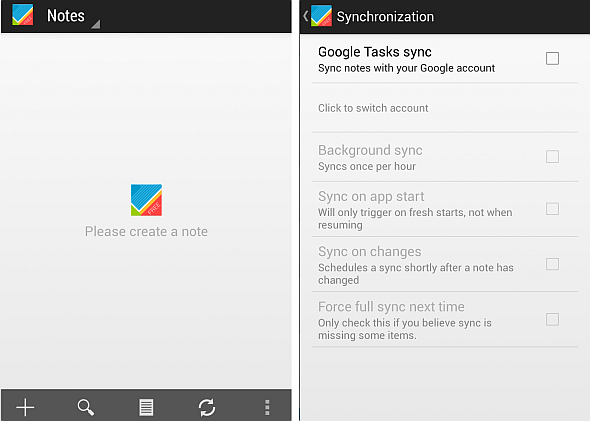Tap the plus icon to add a note
Viewport: 590px width, 421px height.
click(x=25, y=407)
